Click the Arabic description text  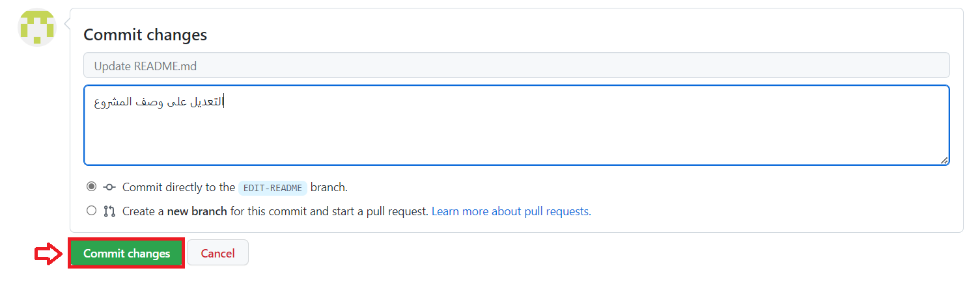158,102
